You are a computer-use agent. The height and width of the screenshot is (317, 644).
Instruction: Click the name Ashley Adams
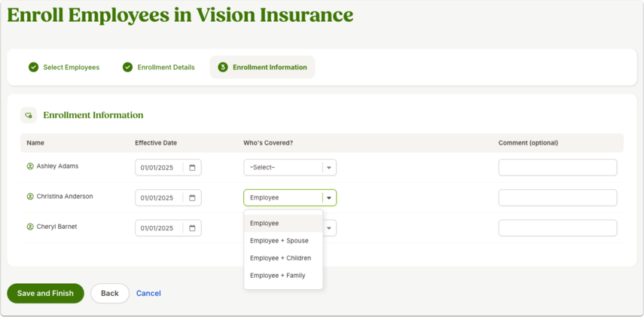pos(57,166)
